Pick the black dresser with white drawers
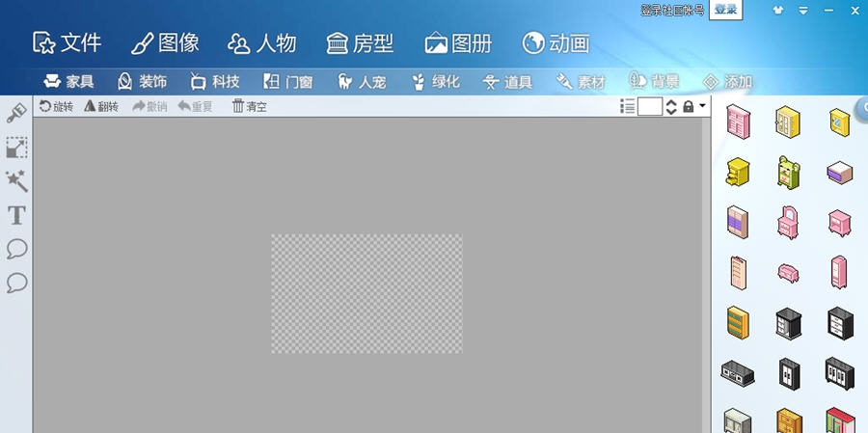 click(x=840, y=323)
